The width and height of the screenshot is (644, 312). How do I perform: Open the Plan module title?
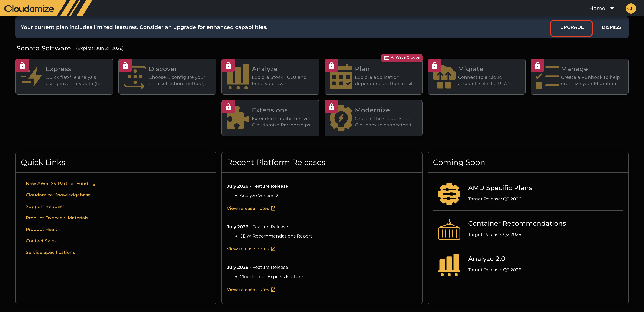pyautogui.click(x=362, y=69)
